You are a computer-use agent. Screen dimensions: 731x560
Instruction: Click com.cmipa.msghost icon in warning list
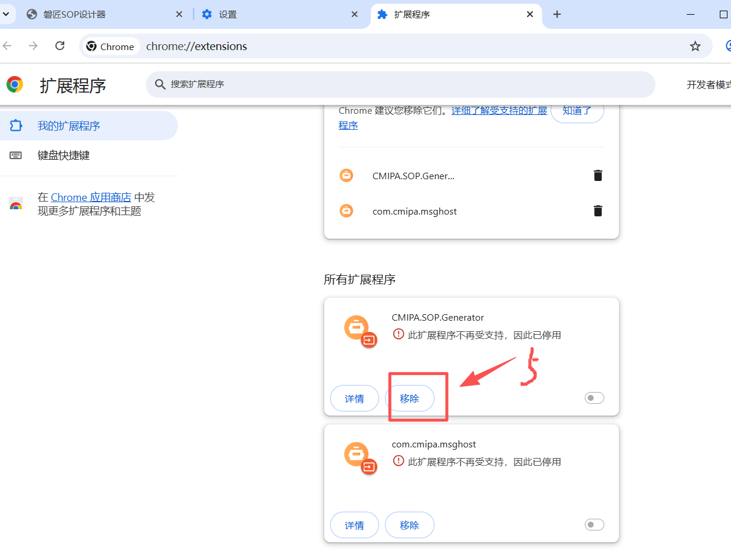pyautogui.click(x=347, y=210)
